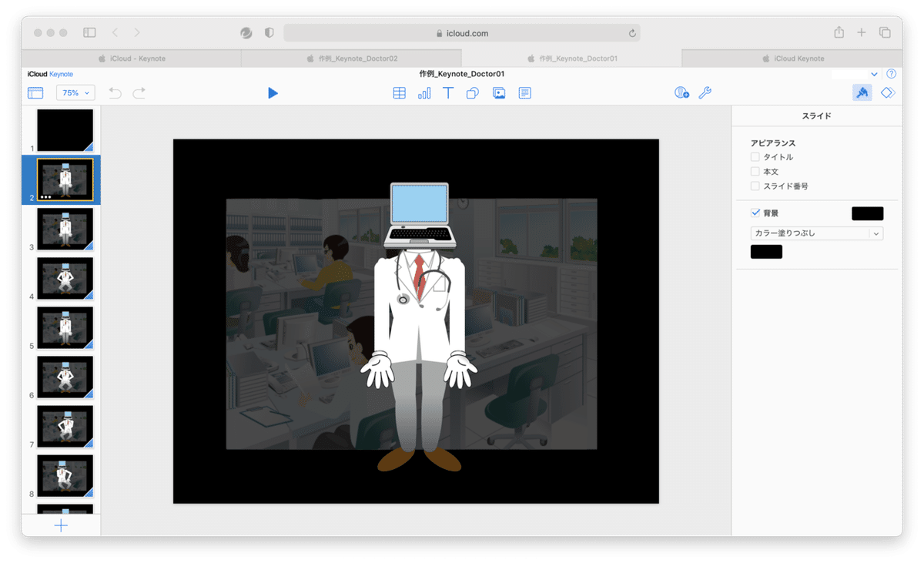
Task: Click the スライド panel heading
Action: pos(816,116)
